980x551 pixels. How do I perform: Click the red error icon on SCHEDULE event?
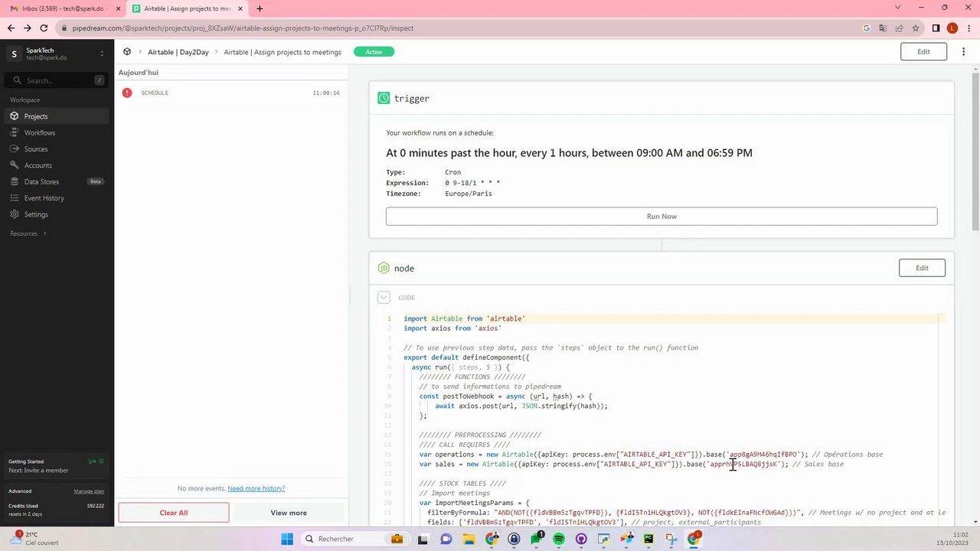pos(127,93)
